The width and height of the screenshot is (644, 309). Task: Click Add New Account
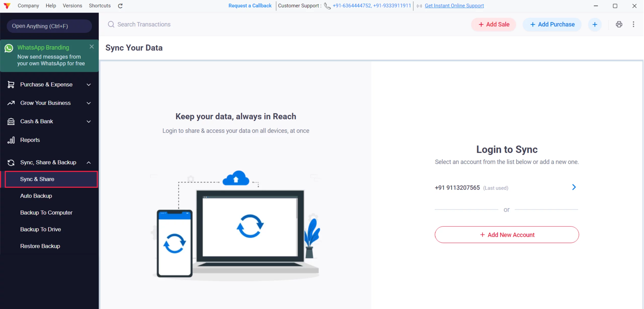pyautogui.click(x=506, y=235)
